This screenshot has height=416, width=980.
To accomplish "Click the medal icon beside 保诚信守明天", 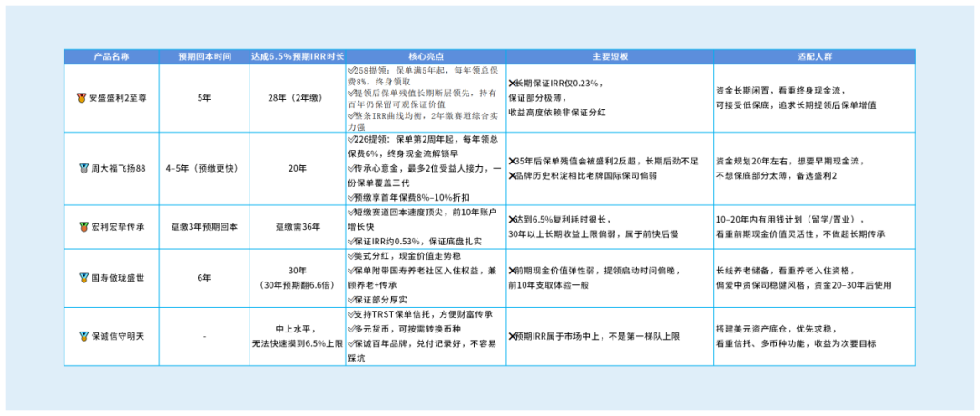I will 83,336.
